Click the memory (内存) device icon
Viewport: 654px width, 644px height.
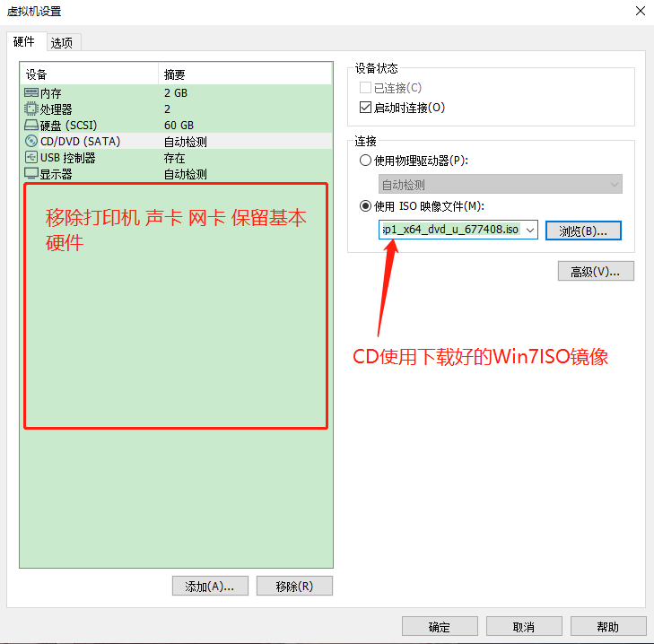(x=31, y=92)
